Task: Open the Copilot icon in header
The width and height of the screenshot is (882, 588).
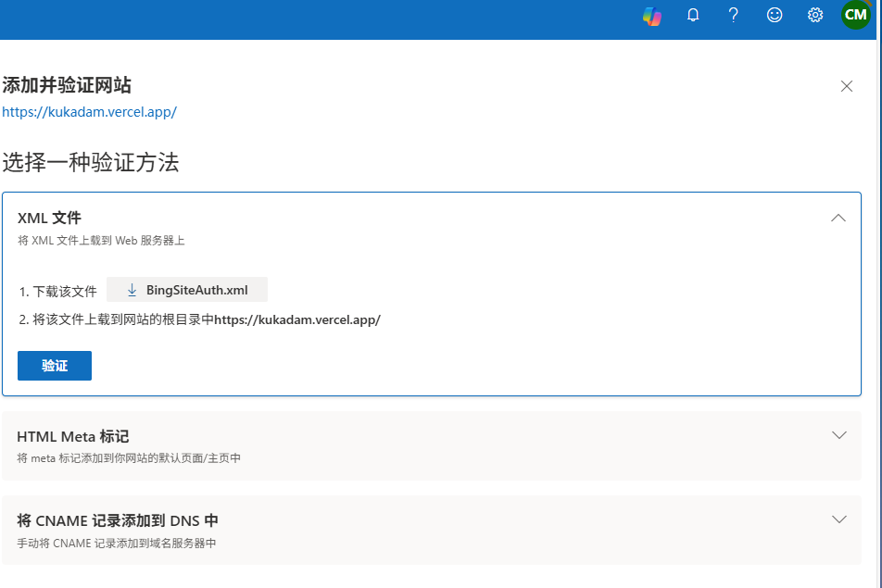Action: pyautogui.click(x=652, y=16)
